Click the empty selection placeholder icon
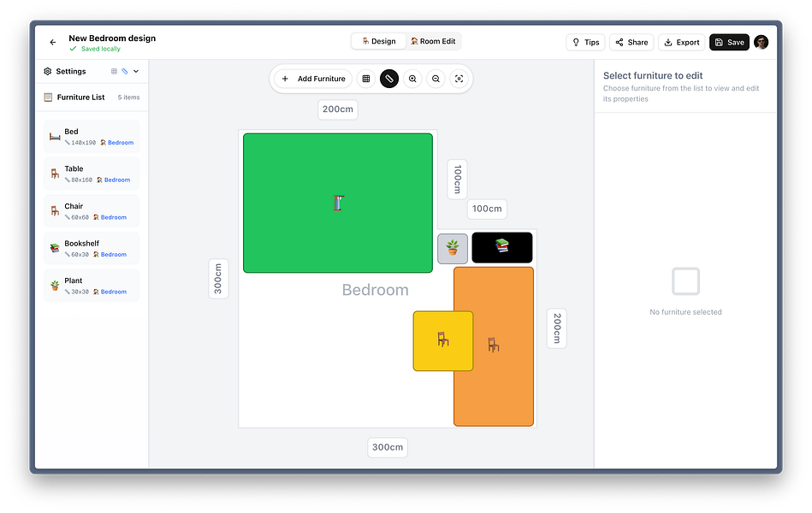 pos(685,281)
